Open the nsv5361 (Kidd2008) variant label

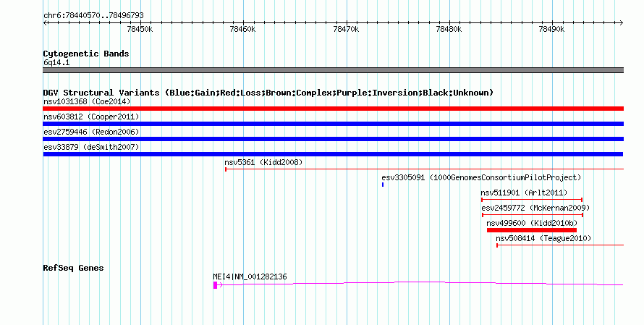(x=263, y=162)
